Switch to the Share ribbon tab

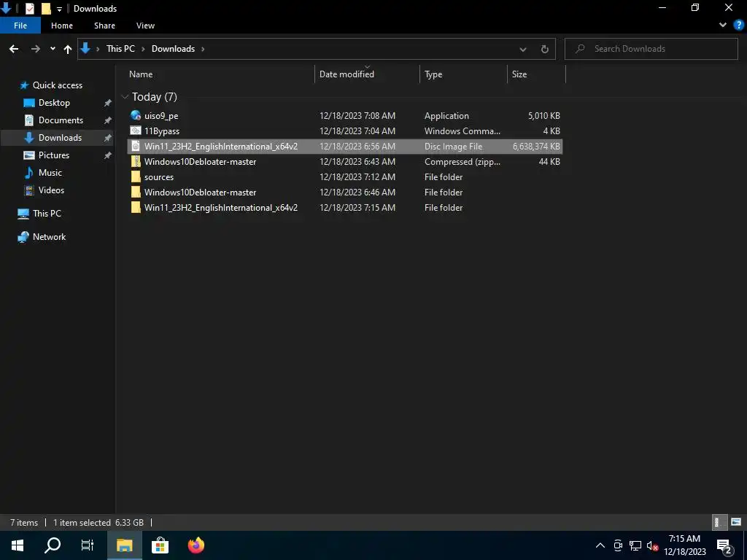(104, 26)
